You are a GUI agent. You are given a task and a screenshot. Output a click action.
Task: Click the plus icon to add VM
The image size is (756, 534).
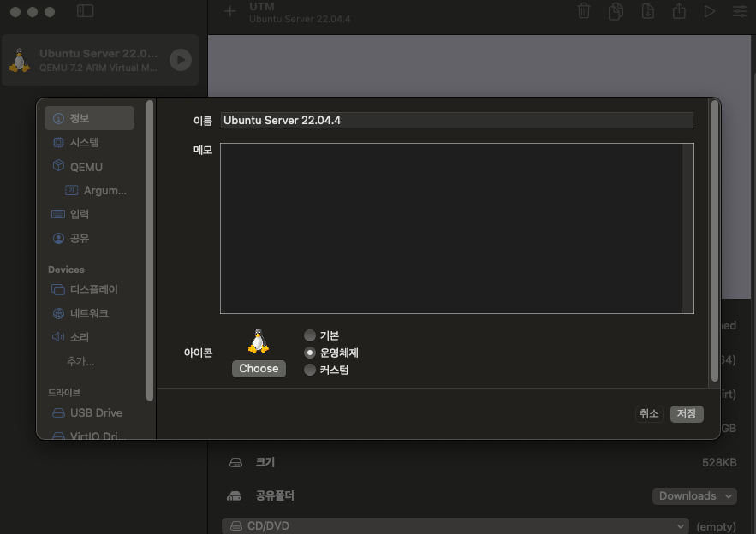pos(230,10)
